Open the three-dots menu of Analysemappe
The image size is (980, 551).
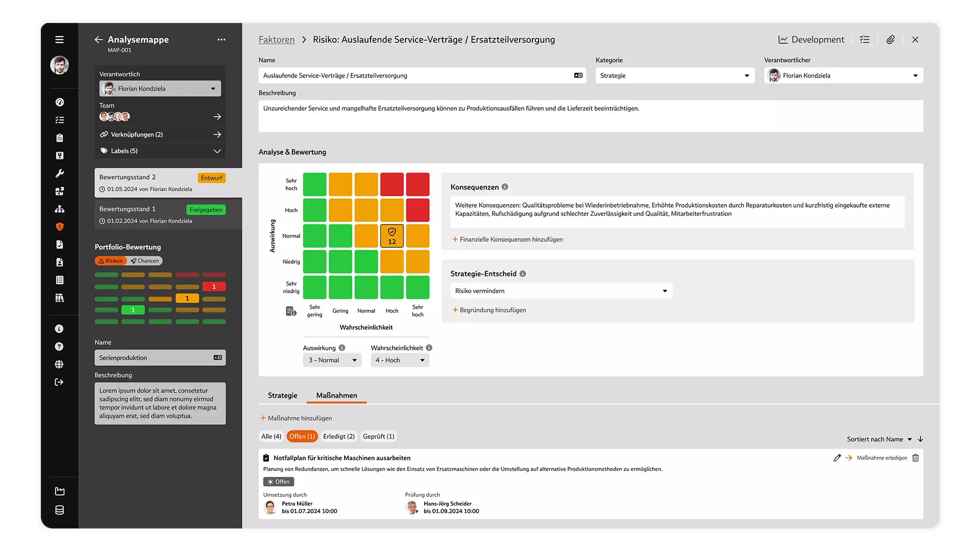click(x=221, y=39)
